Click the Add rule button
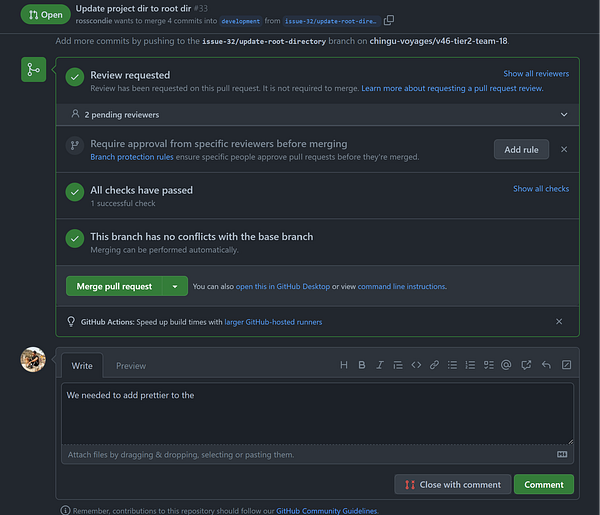600x515 pixels. tap(521, 149)
